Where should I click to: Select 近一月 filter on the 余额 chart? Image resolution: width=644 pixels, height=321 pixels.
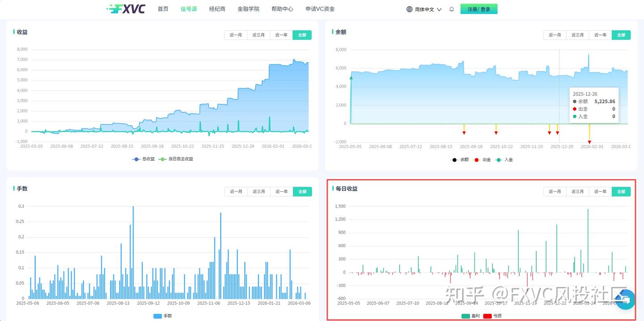(x=555, y=34)
